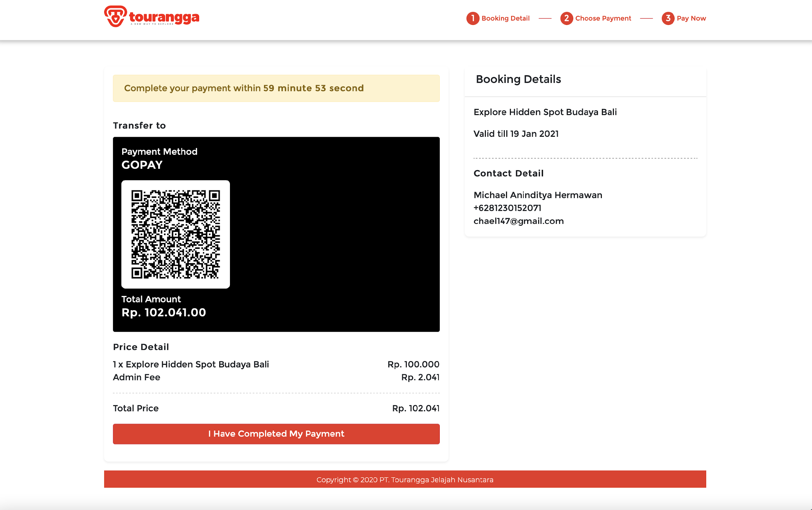812x510 pixels.
Task: Click the GoPay QR code image
Action: [x=175, y=234]
